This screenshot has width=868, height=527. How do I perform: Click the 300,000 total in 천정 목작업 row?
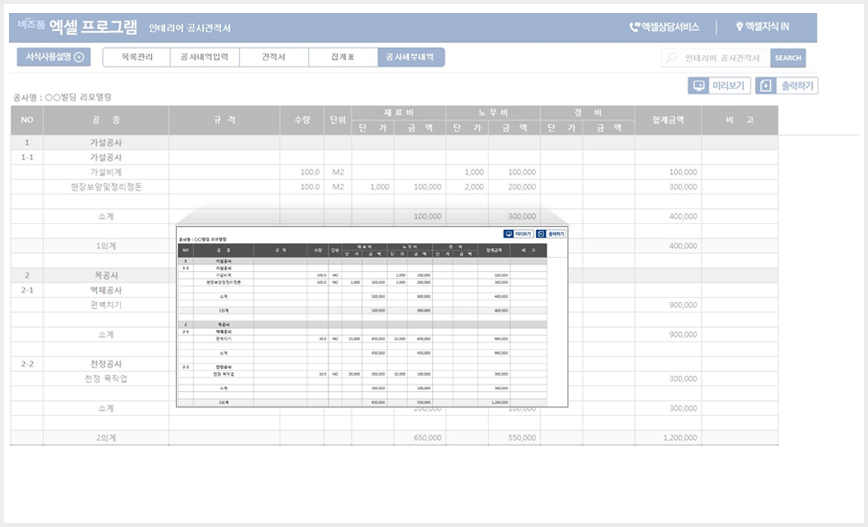pos(668,379)
